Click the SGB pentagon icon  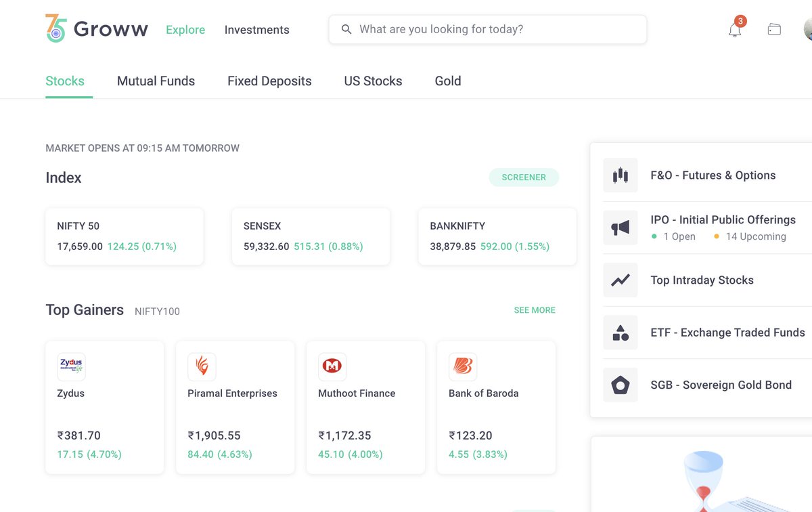pos(621,385)
